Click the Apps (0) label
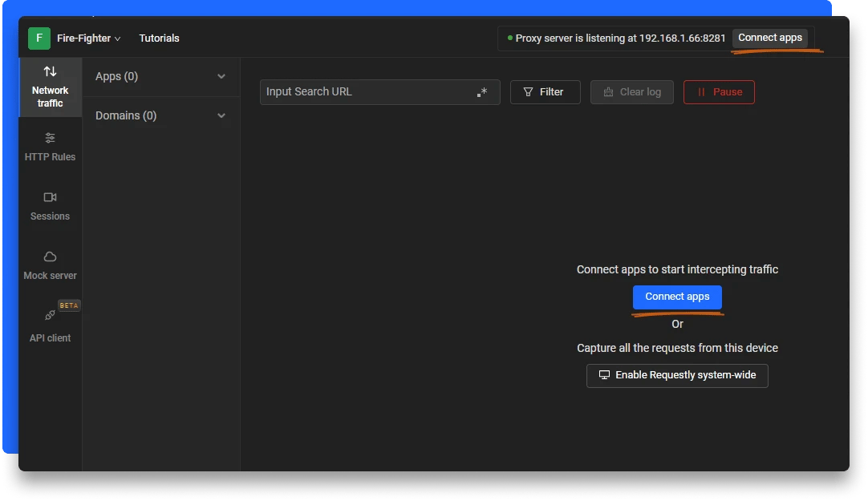868x501 pixels. click(x=116, y=76)
